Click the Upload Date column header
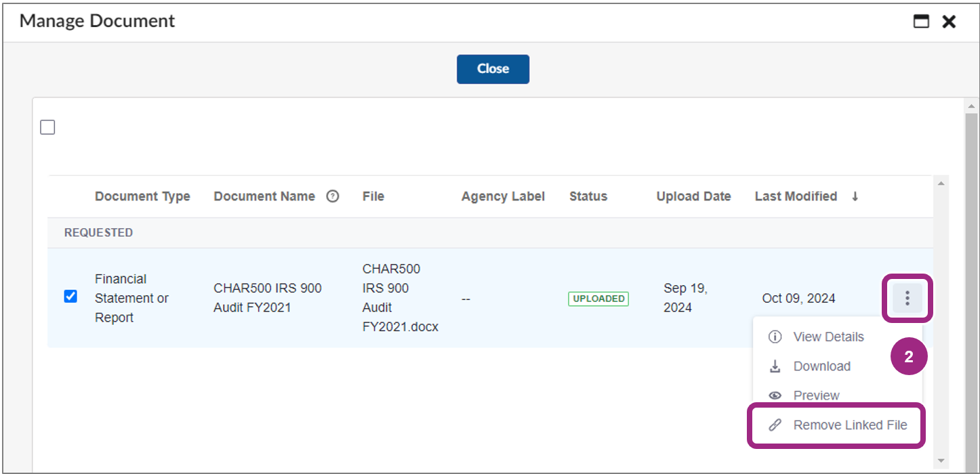Screen dimensions: 980x474 [x=693, y=196]
